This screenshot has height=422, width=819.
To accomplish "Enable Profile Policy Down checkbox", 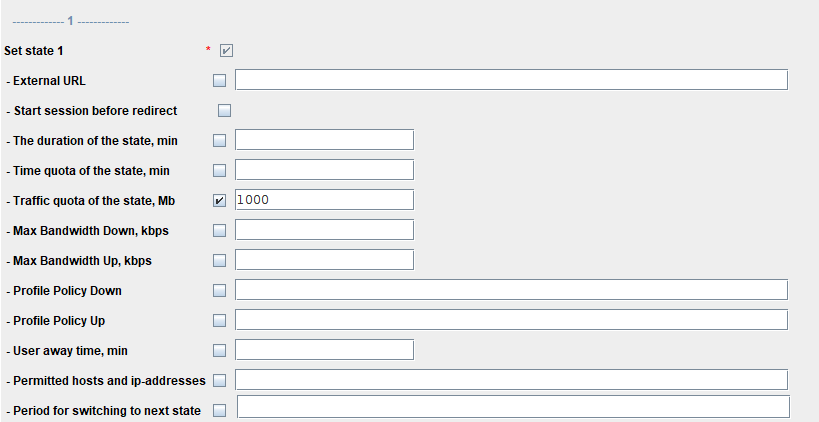I will click(220, 291).
